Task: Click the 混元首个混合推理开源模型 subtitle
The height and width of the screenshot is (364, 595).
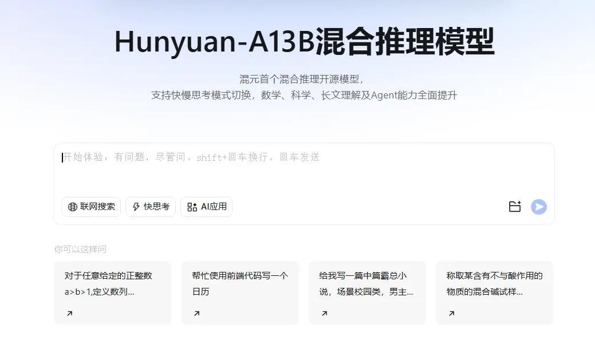Action: 302,79
